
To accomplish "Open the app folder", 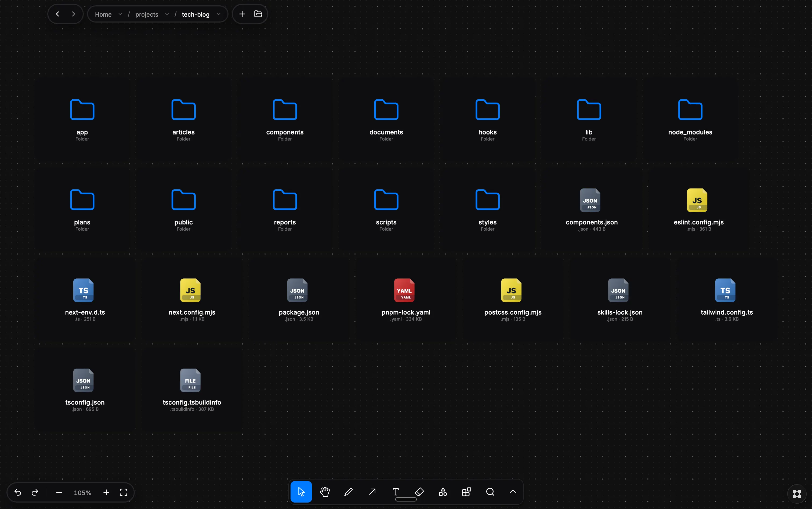I will (x=82, y=120).
